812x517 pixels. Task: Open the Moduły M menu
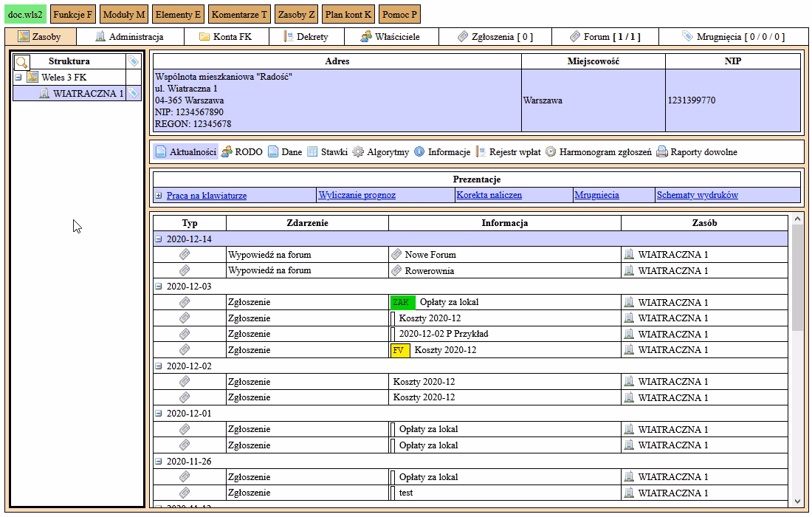pos(124,14)
